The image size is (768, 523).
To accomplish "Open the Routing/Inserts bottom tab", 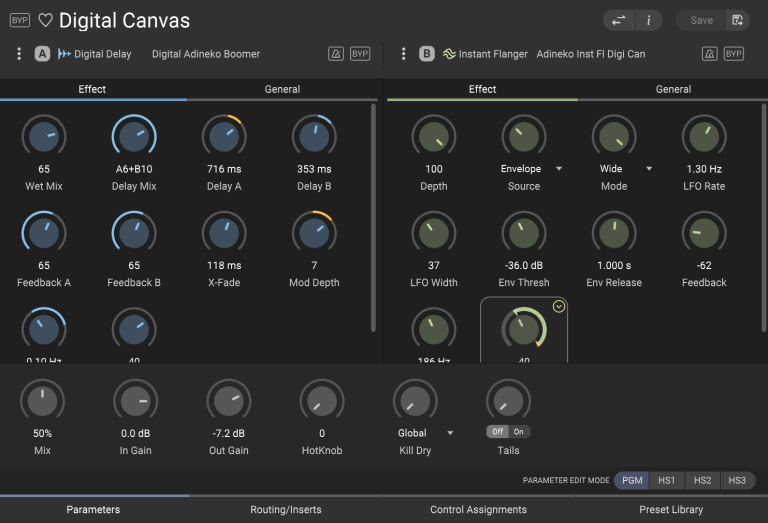I will click(x=286, y=509).
